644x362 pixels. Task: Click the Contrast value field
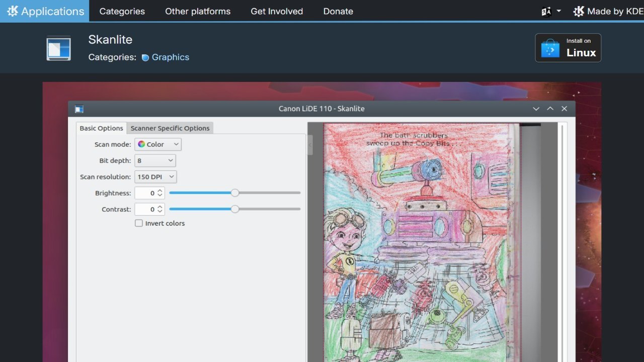(149, 209)
